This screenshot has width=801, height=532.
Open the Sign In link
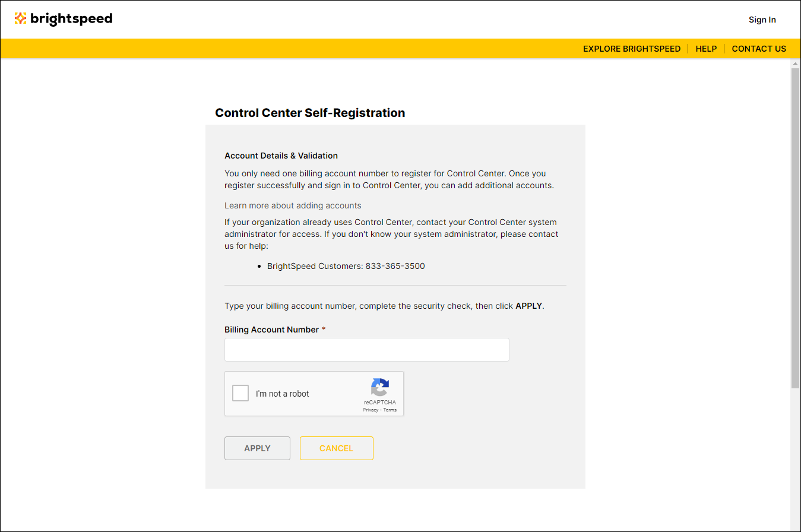tap(762, 20)
